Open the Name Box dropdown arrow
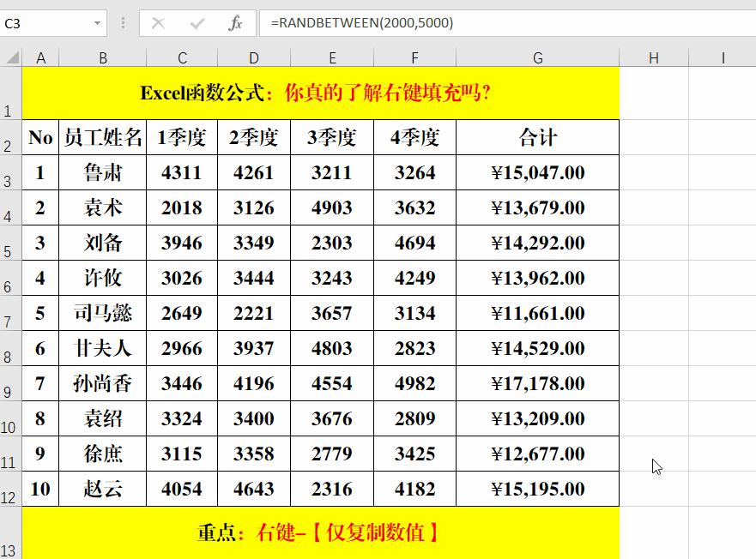756x559 pixels. (96, 23)
